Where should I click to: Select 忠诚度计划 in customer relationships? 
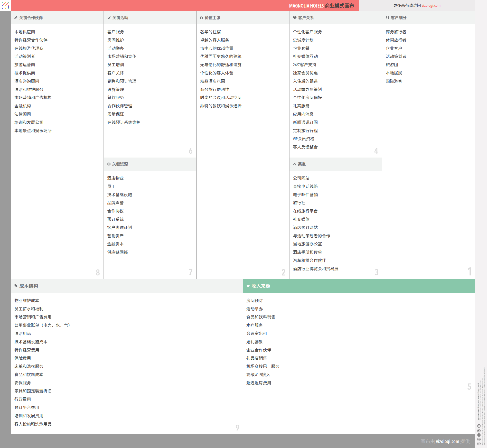point(303,40)
